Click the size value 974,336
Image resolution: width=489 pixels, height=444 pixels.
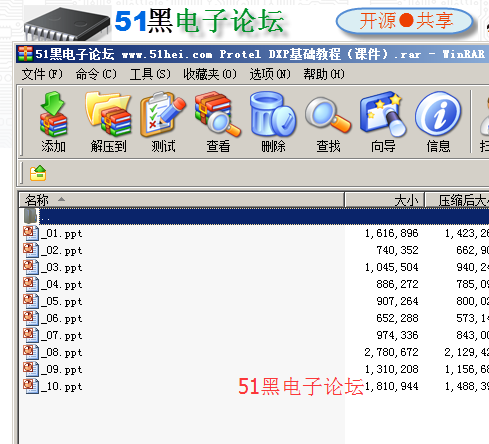397,335
